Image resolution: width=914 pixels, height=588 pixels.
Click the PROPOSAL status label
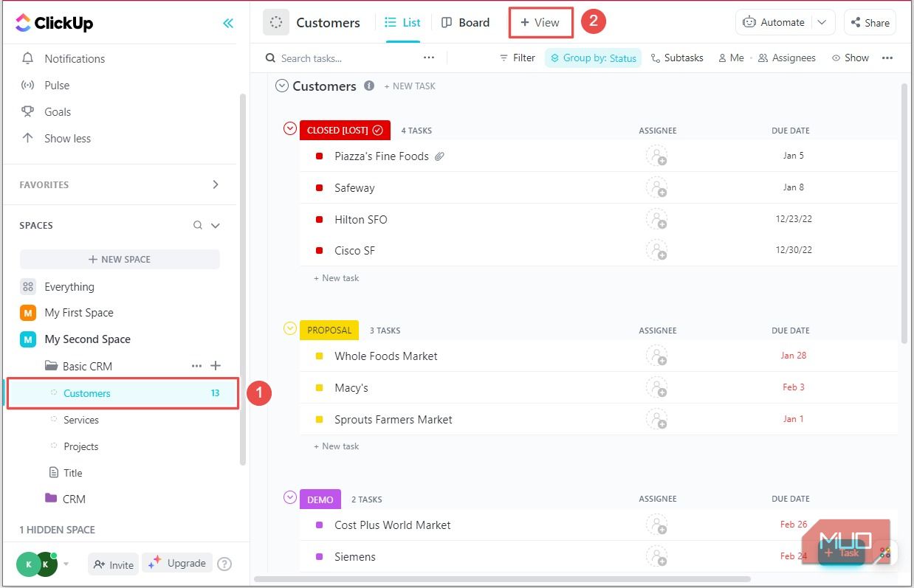[x=329, y=330]
